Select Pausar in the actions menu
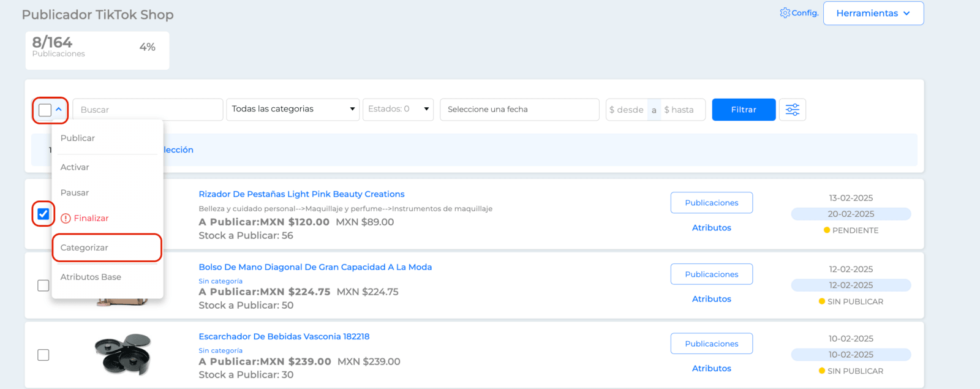 click(x=75, y=193)
